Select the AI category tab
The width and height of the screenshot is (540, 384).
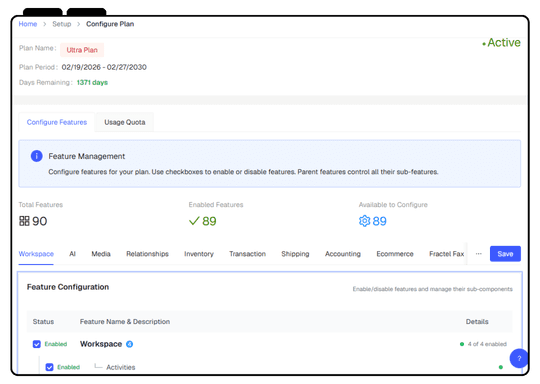click(x=72, y=254)
